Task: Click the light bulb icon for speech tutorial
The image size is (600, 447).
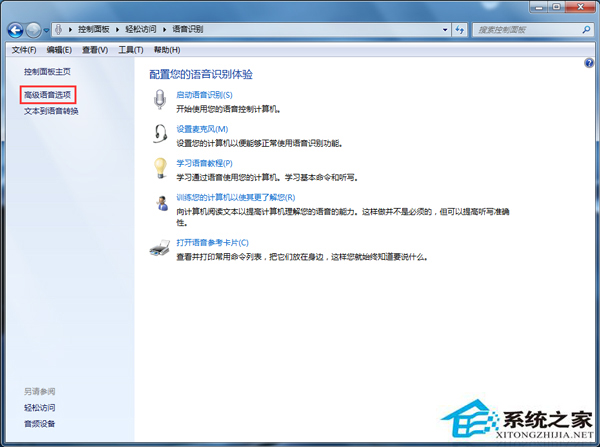Action: [160, 168]
